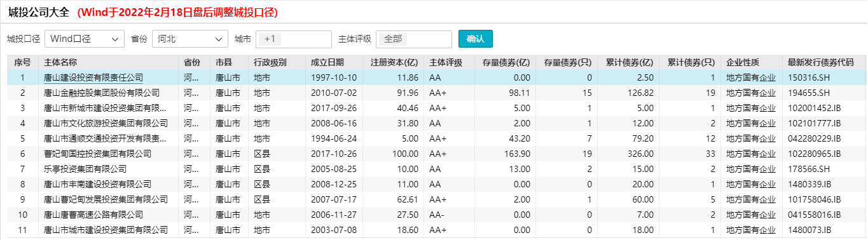Click bond code 1480339.IB
The image size is (868, 240).
pos(809,184)
